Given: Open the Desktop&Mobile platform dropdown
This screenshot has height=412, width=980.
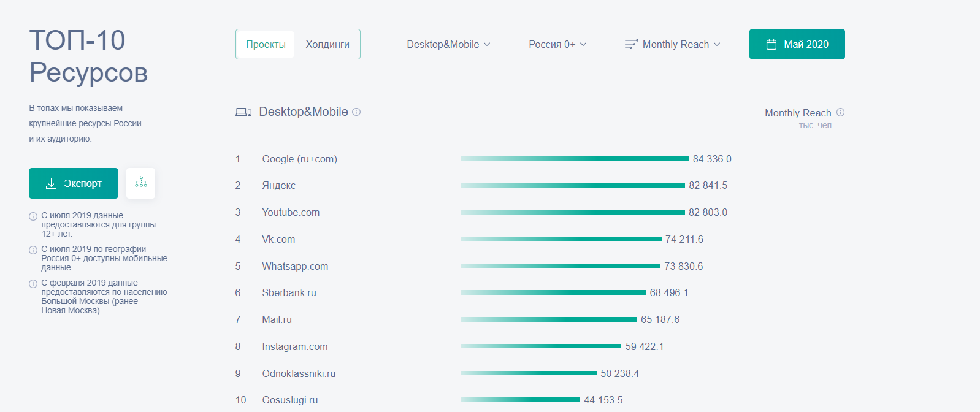Looking at the screenshot, I should tap(448, 44).
